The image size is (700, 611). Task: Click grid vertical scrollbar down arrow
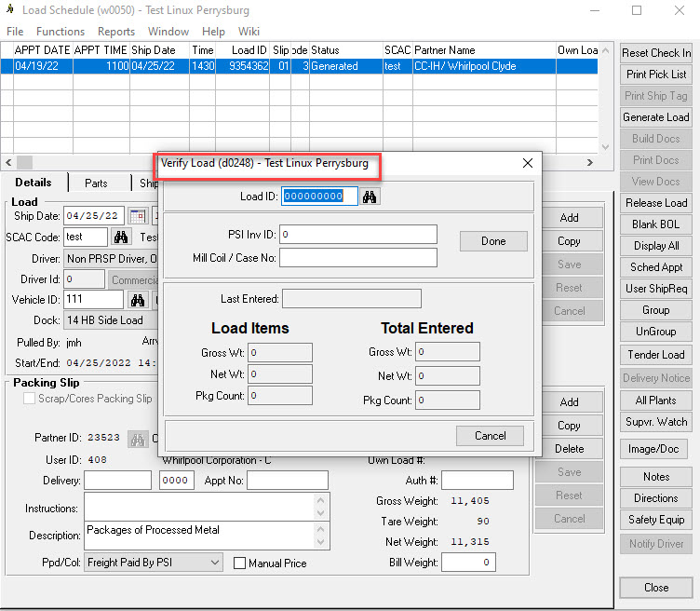[605, 146]
